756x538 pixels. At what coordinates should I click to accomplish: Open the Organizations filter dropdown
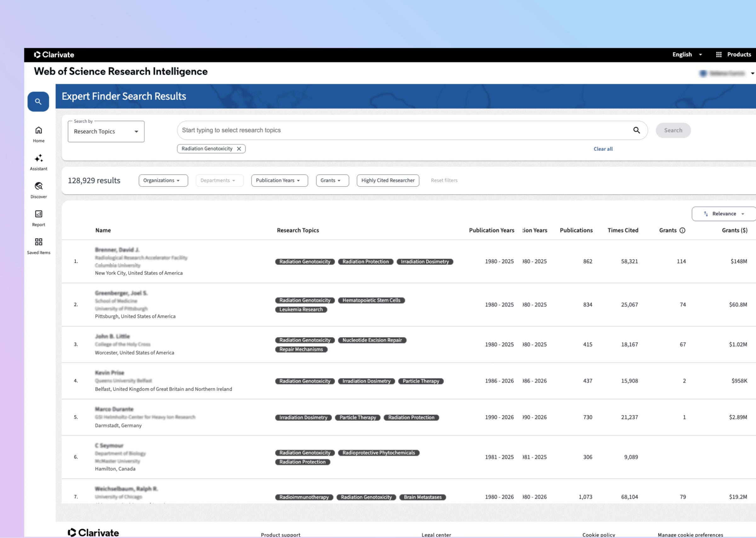point(163,181)
